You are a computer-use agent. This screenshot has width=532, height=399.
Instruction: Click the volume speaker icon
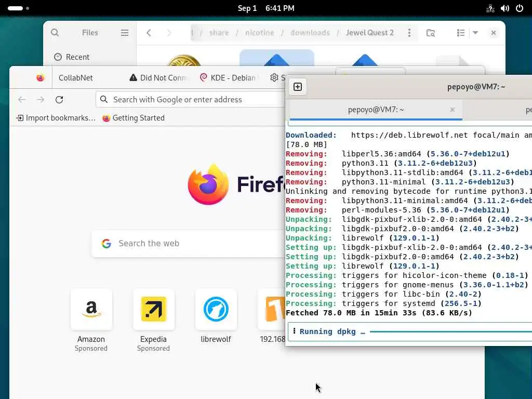click(504, 8)
